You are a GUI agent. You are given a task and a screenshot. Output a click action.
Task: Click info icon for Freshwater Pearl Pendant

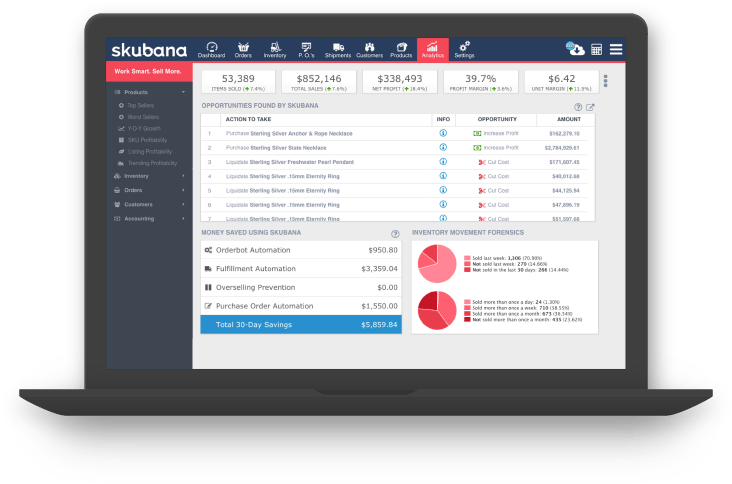[x=443, y=161]
